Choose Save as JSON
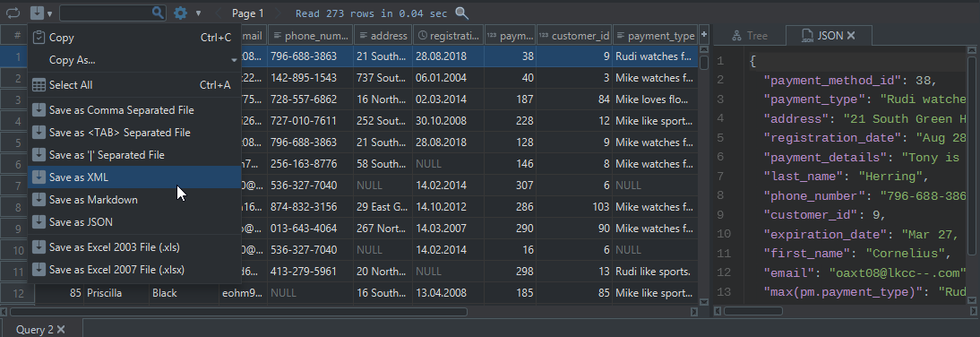This screenshot has width=980, height=337. click(134, 222)
